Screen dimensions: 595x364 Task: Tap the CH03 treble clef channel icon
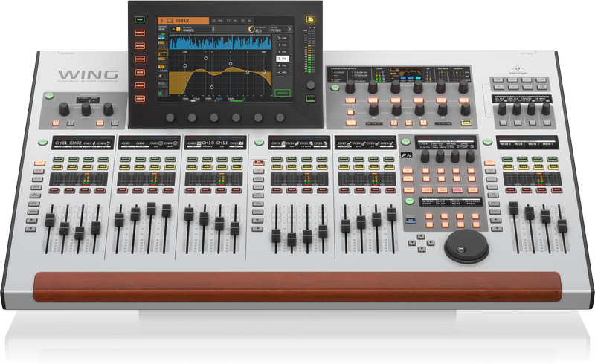click(x=95, y=143)
